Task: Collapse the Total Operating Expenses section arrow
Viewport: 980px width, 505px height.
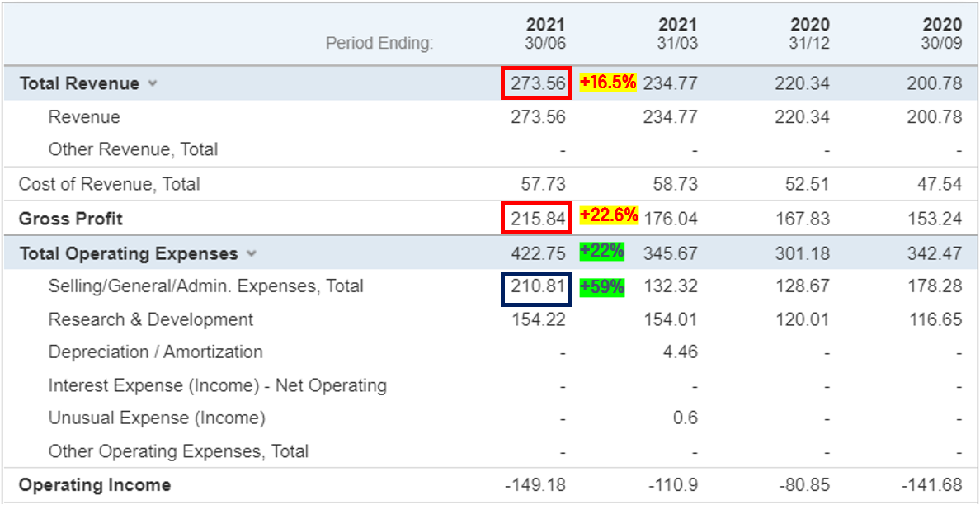Action: click(252, 254)
